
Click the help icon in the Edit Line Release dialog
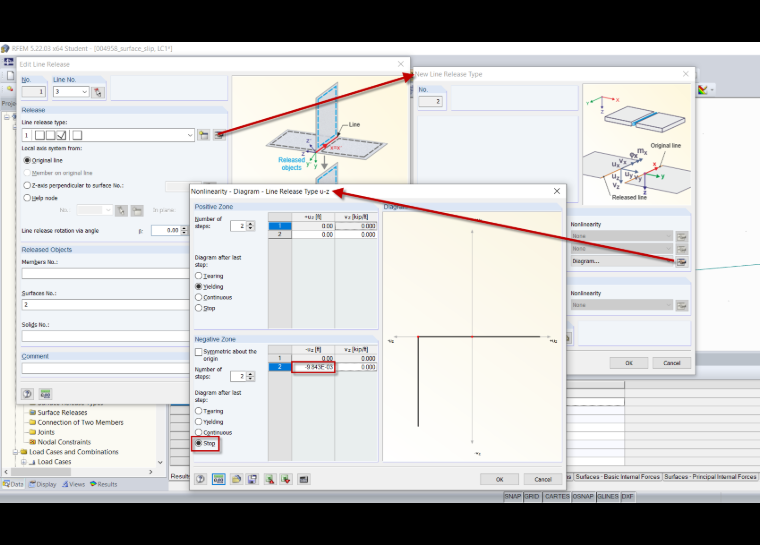28,394
